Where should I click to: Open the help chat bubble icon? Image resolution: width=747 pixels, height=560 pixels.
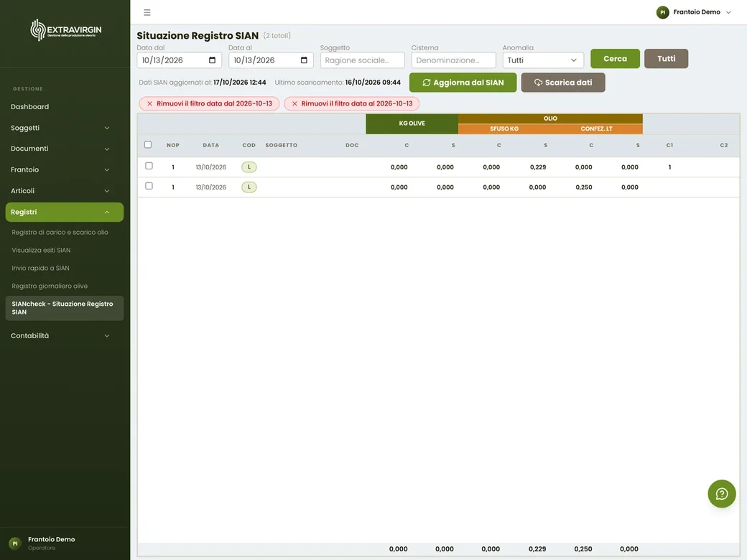722,494
